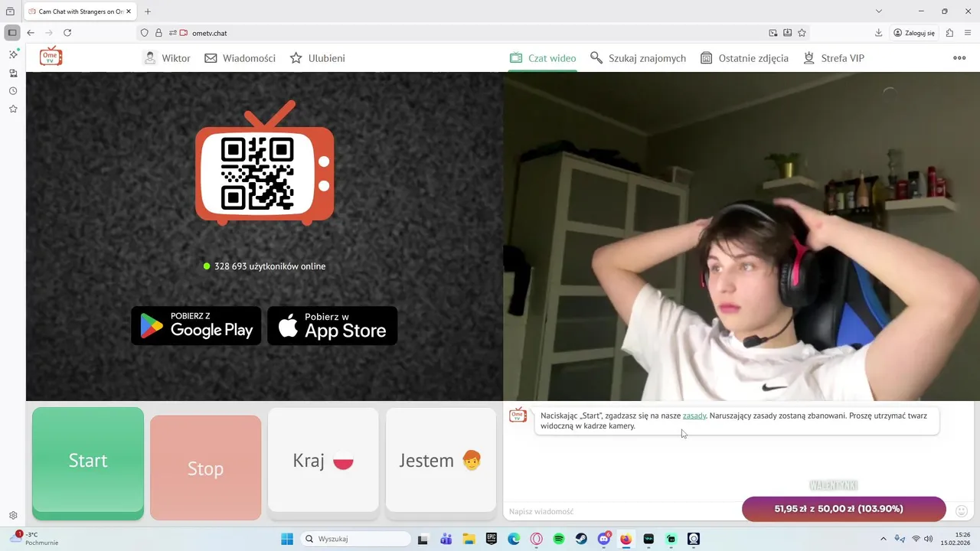Click the stranger's video feed
The image size is (980, 551).
[x=741, y=236]
